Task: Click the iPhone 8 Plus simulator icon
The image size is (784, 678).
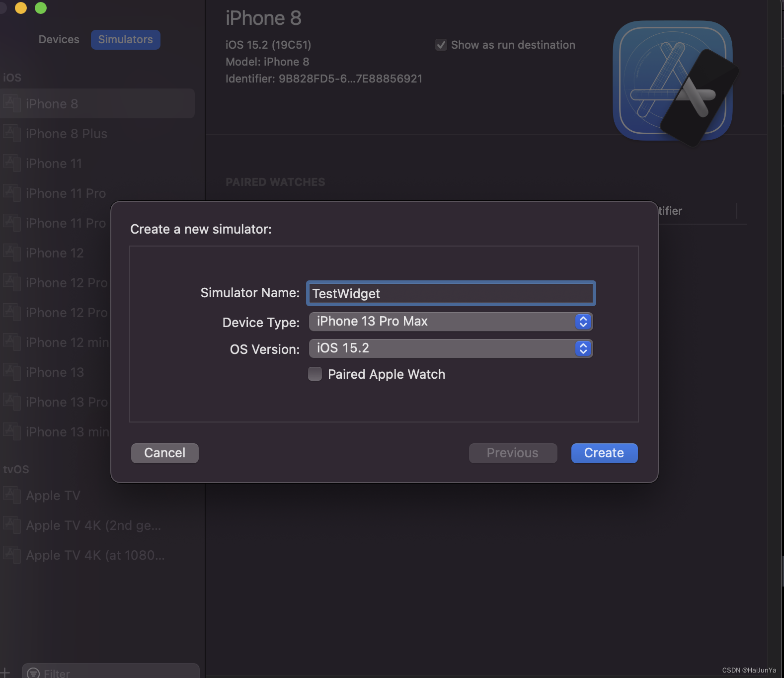Action: pos(12,133)
